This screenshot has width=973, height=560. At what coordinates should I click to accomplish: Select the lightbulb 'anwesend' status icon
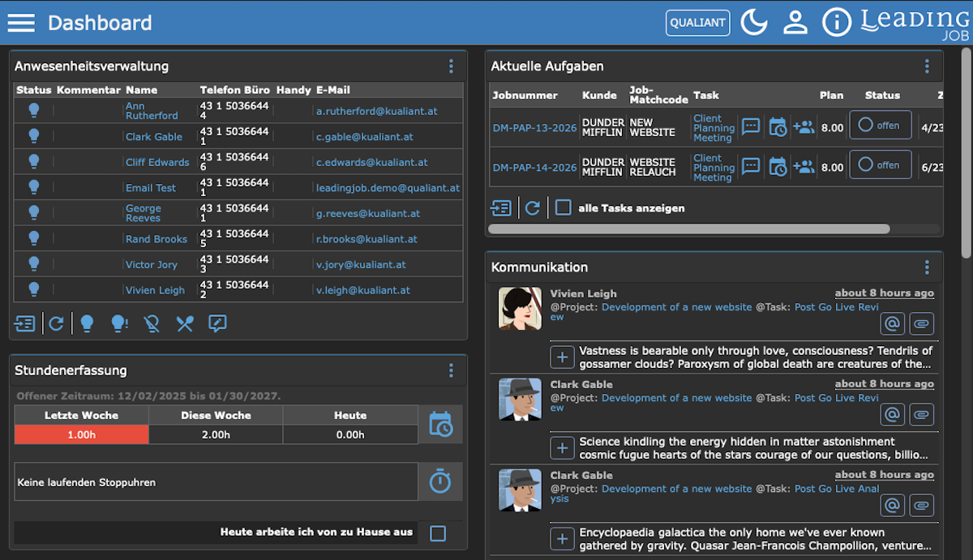pyautogui.click(x=88, y=323)
